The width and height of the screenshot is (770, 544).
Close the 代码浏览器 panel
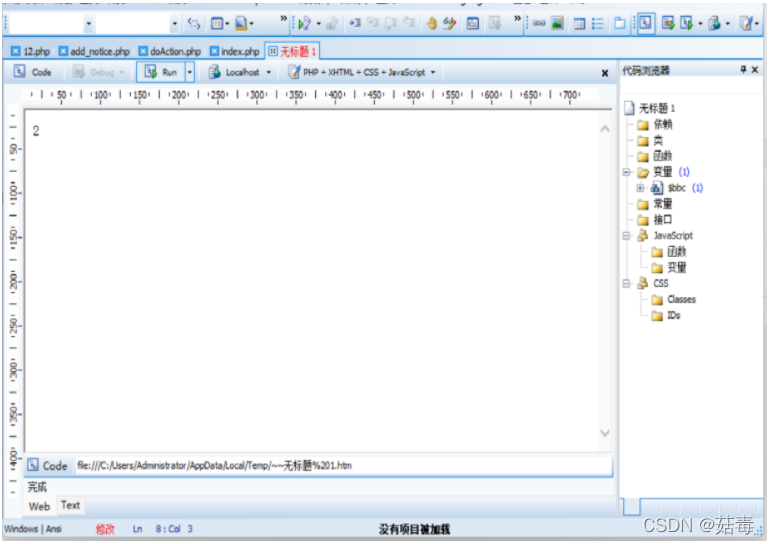tap(755, 70)
